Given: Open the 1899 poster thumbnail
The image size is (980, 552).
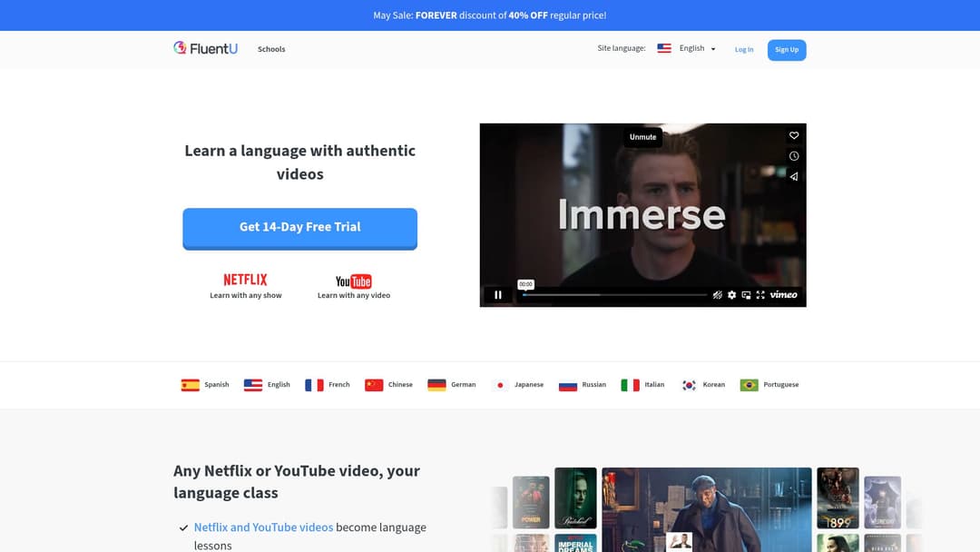Looking at the screenshot, I should pos(838,498).
